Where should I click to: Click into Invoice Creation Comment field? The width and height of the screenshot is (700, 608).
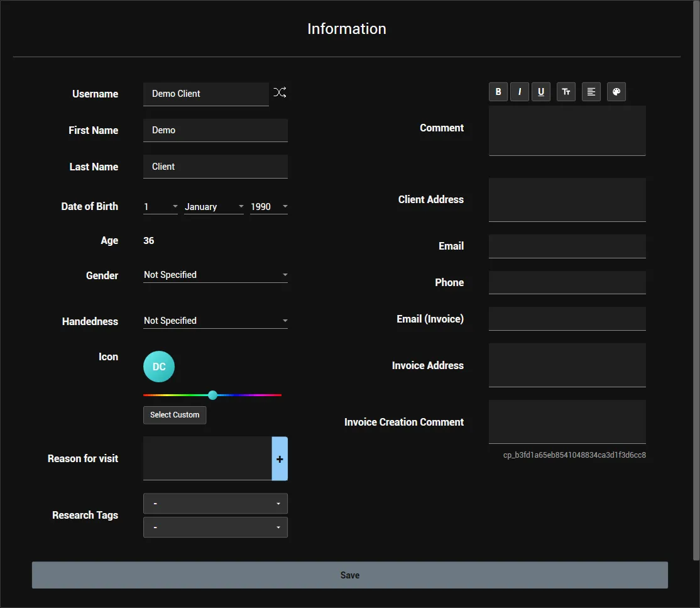click(567, 422)
